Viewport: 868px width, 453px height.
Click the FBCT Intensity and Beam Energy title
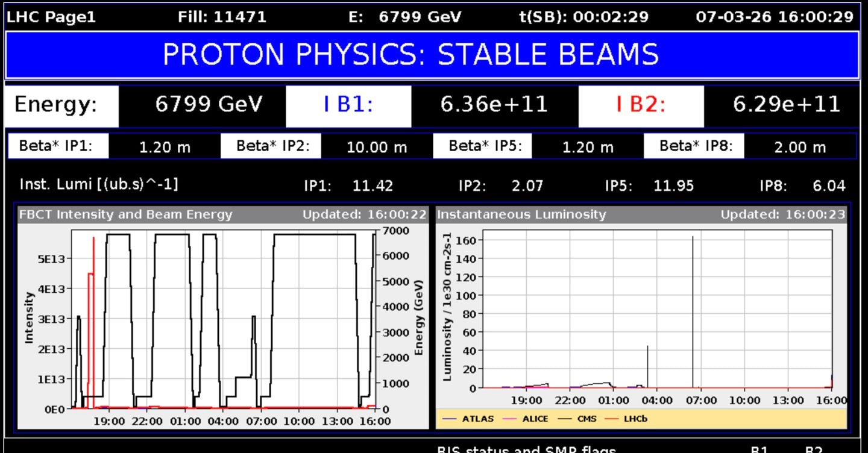[125, 214]
